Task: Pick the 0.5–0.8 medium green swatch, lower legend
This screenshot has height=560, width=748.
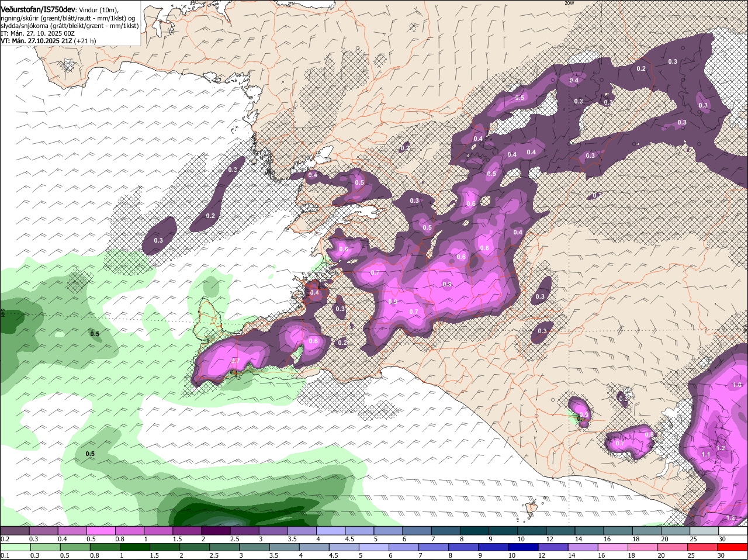Action: (76, 547)
